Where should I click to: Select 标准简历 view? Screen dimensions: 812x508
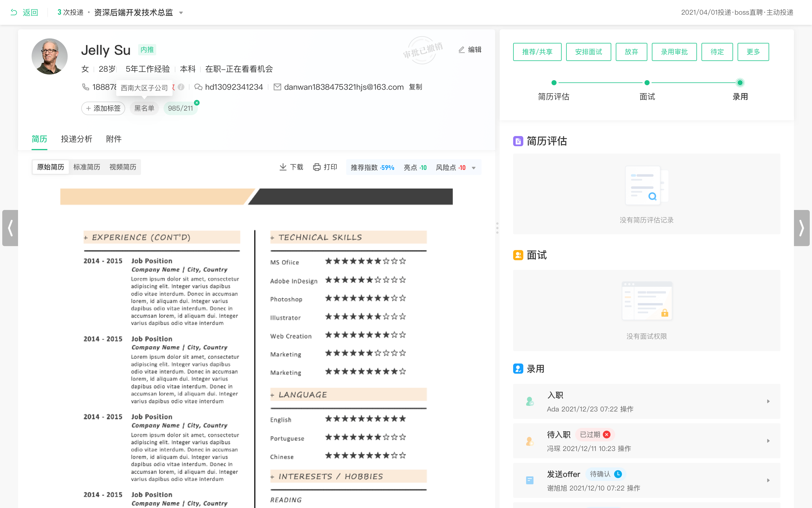pyautogui.click(x=87, y=167)
